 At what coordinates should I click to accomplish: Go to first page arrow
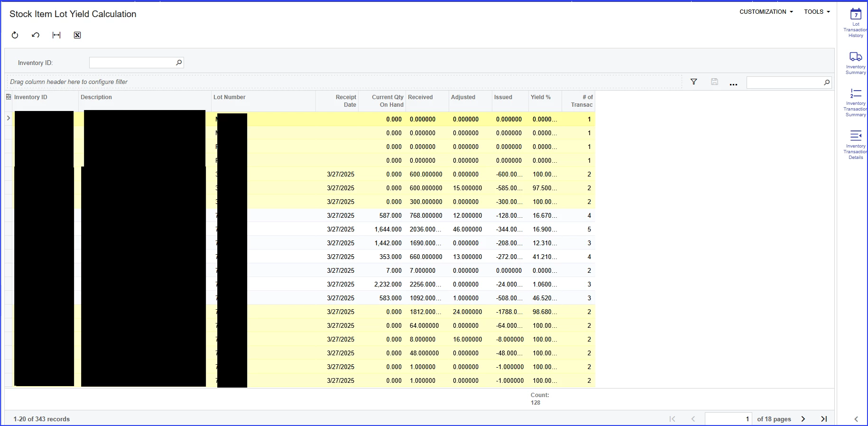[672, 419]
